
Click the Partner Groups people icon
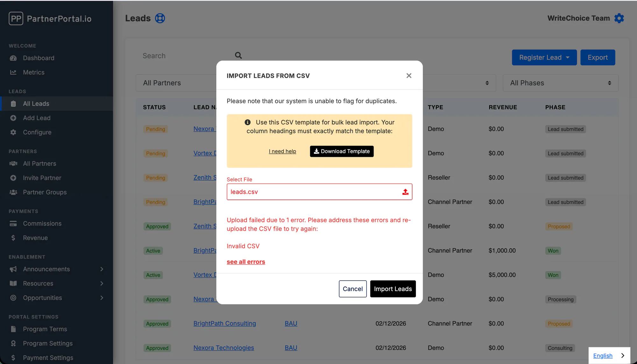click(x=13, y=192)
